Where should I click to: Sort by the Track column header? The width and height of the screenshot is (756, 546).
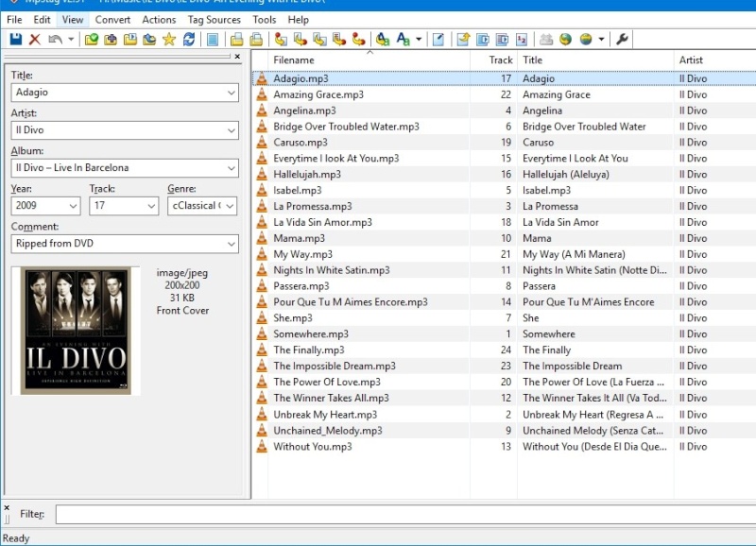[493, 60]
